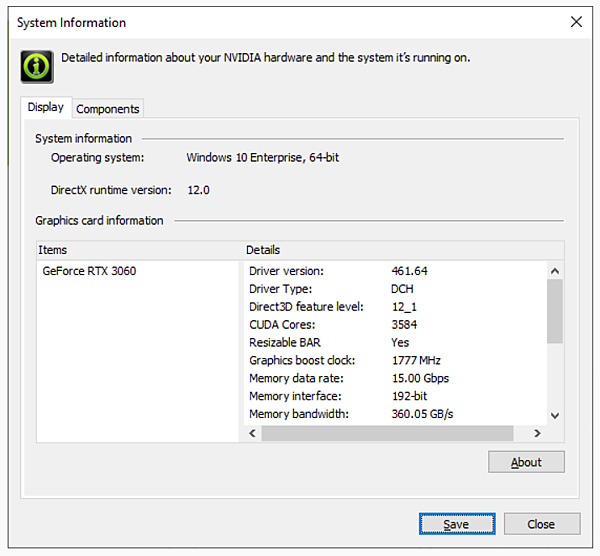Click the horizontal scroll left arrow
Image resolution: width=600 pixels, height=556 pixels.
pyautogui.click(x=253, y=433)
